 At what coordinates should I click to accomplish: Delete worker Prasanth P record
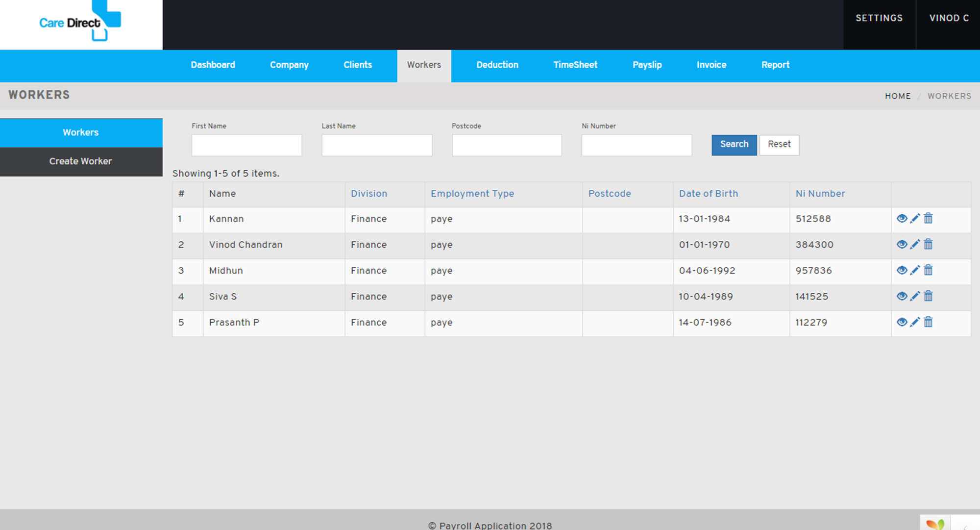(928, 323)
